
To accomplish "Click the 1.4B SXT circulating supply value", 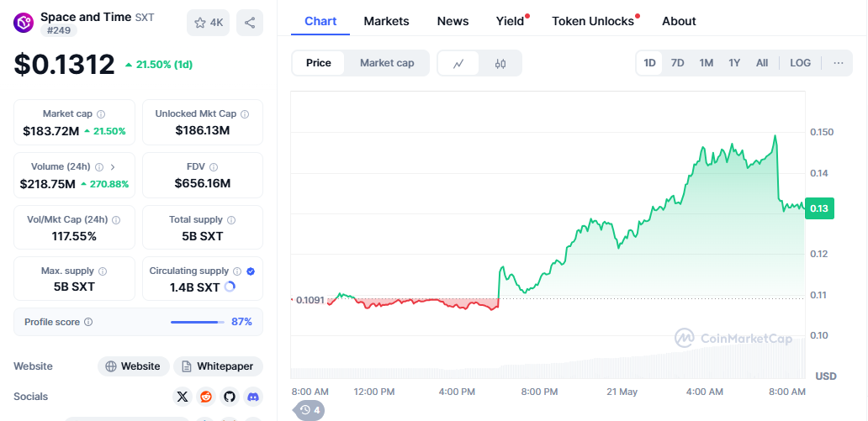I will pos(195,287).
